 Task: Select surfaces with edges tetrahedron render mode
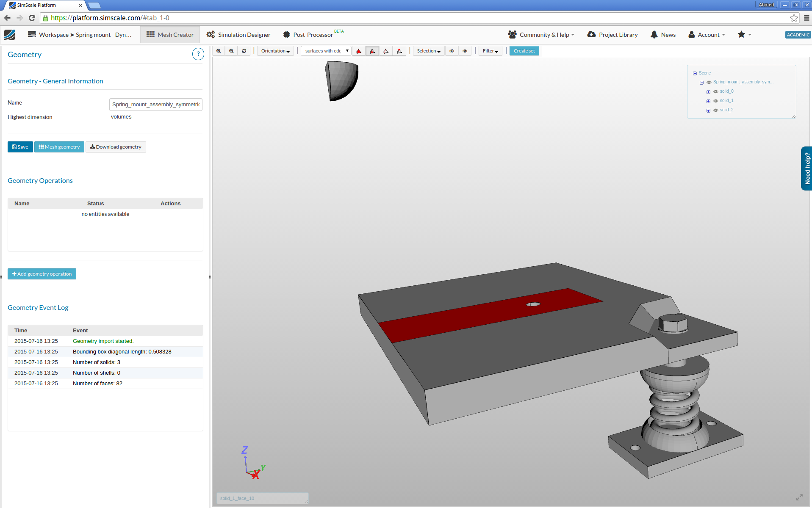click(x=372, y=51)
